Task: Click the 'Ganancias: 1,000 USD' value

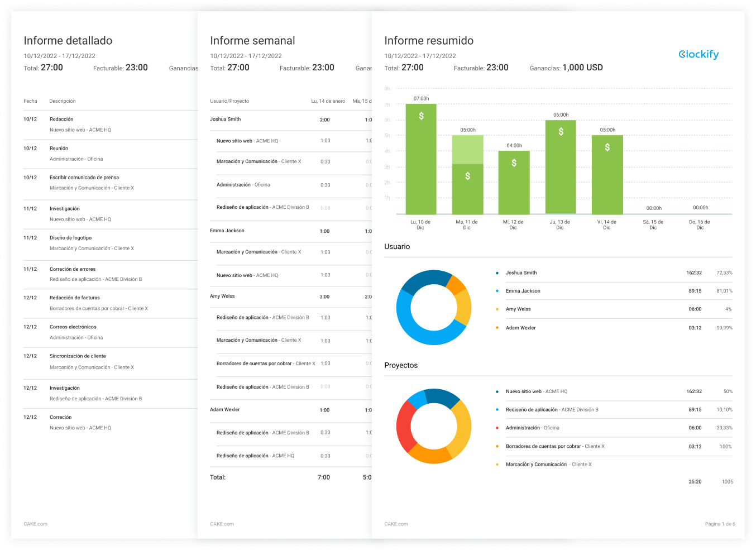Action: point(566,68)
